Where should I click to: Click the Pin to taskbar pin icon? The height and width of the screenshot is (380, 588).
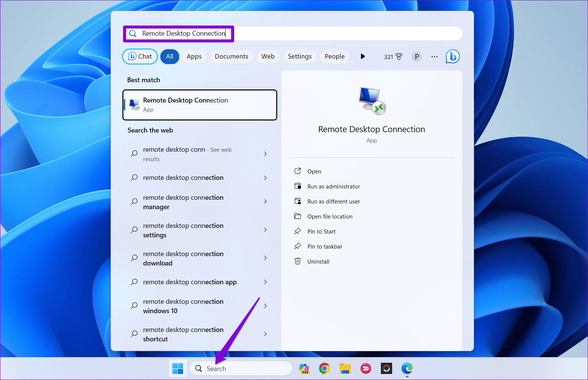click(x=298, y=246)
